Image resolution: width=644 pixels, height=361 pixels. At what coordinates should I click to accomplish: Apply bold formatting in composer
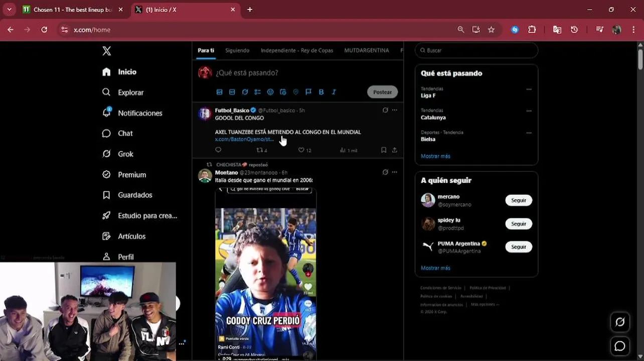[x=321, y=92]
